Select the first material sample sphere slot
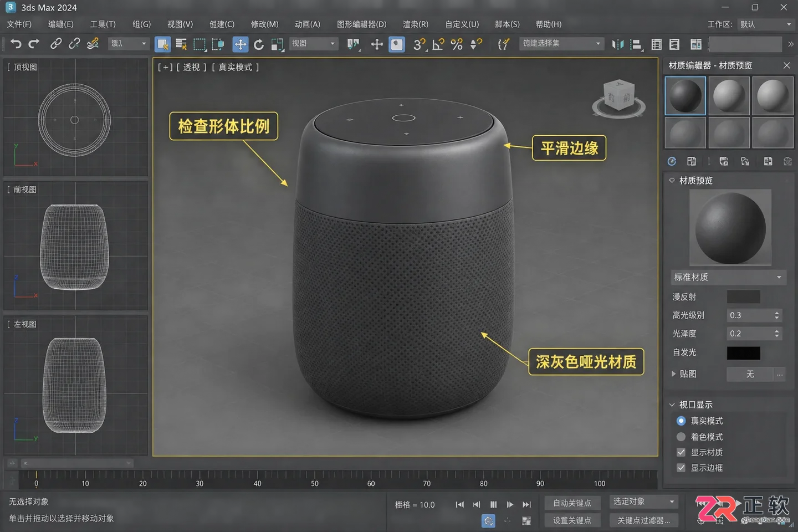Screen dimensions: 798x532 [x=685, y=95]
